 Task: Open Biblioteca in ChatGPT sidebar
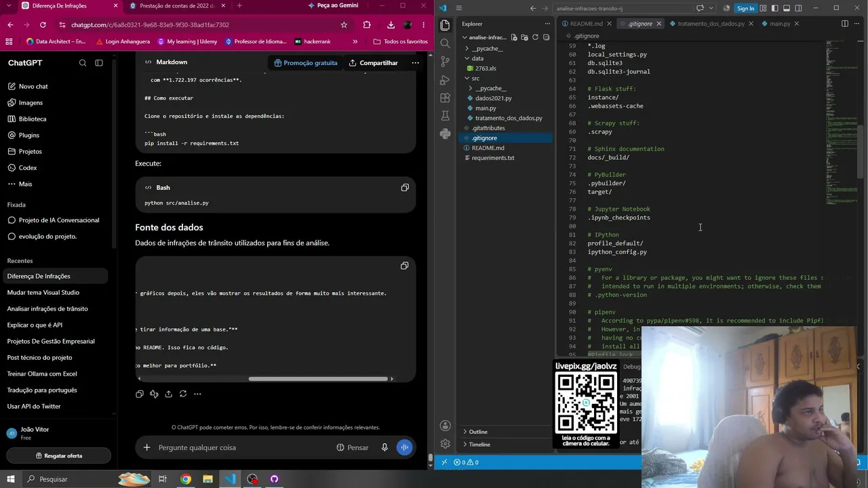[33, 119]
